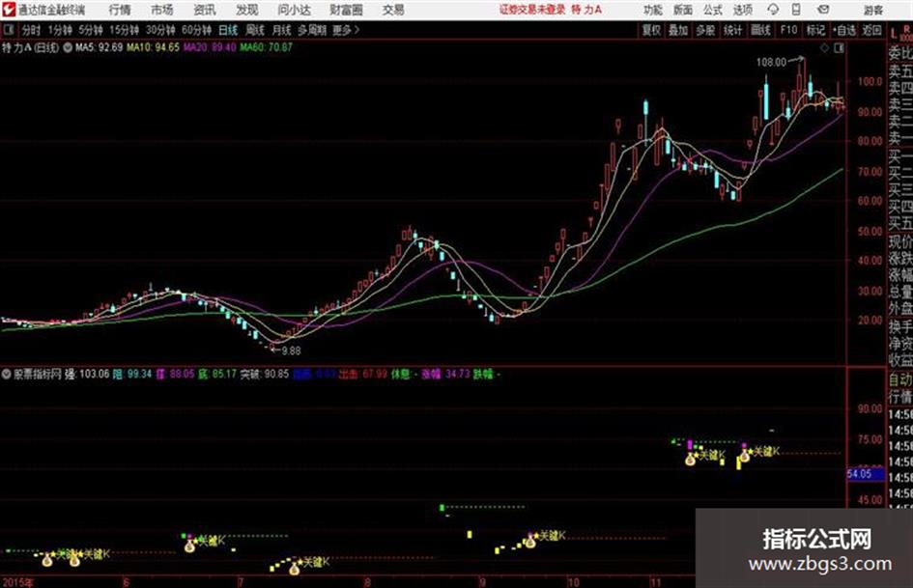Select the 日线 daily period tab
The image size is (913, 588).
pyautogui.click(x=228, y=30)
